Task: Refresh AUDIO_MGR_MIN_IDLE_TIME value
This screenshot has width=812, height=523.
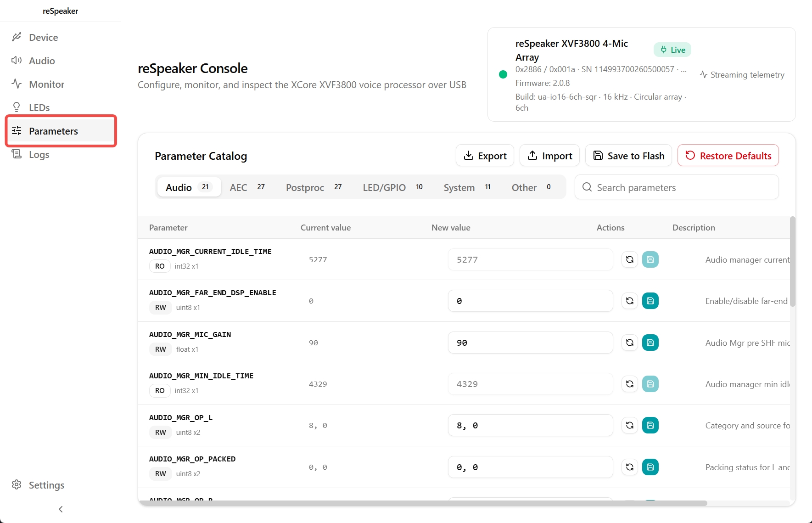Action: point(630,384)
